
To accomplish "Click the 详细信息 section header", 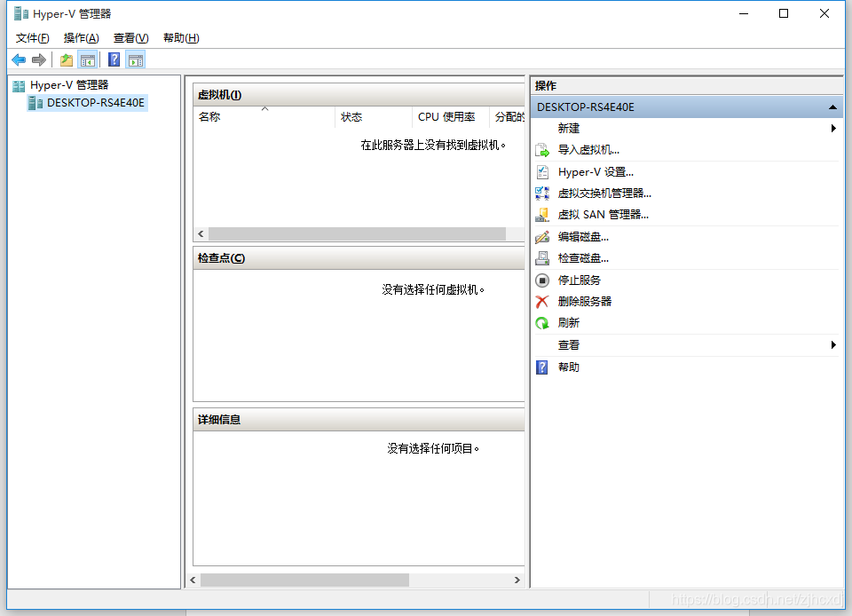I will [359, 419].
